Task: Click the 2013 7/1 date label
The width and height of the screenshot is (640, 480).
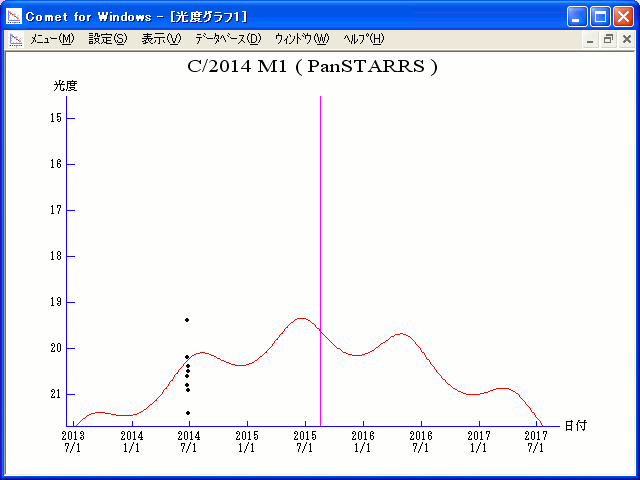Action: point(73,442)
